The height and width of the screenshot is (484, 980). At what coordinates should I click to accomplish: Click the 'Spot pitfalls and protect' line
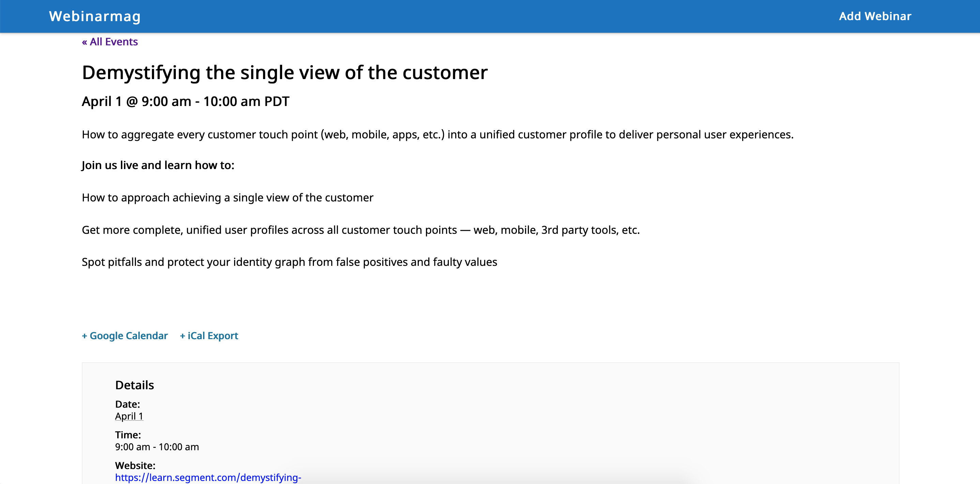(289, 262)
